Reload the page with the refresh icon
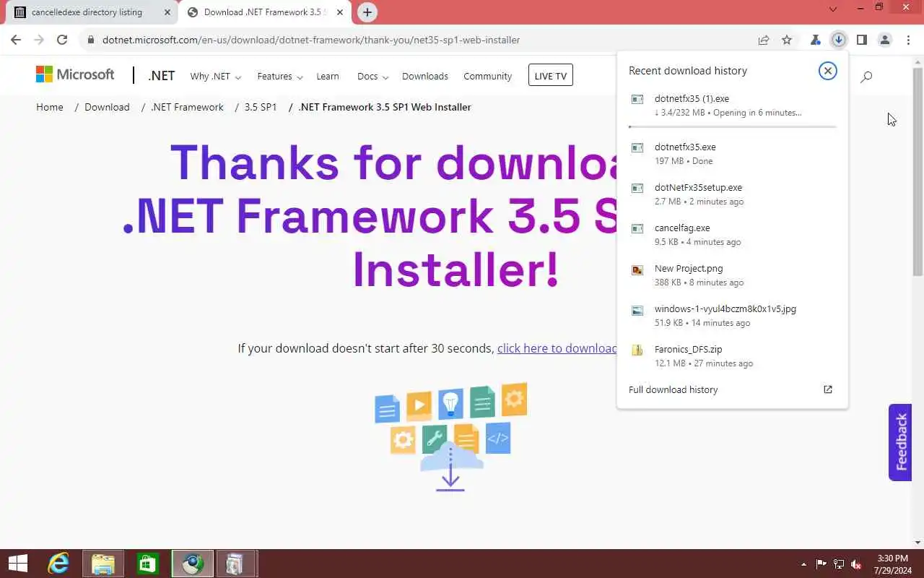 point(62,40)
